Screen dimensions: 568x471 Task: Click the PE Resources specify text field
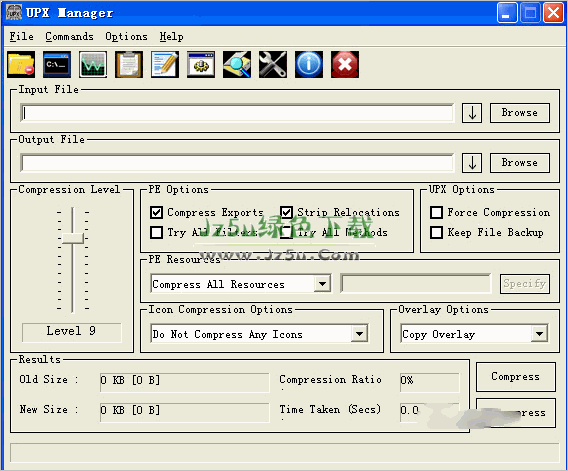click(x=416, y=284)
